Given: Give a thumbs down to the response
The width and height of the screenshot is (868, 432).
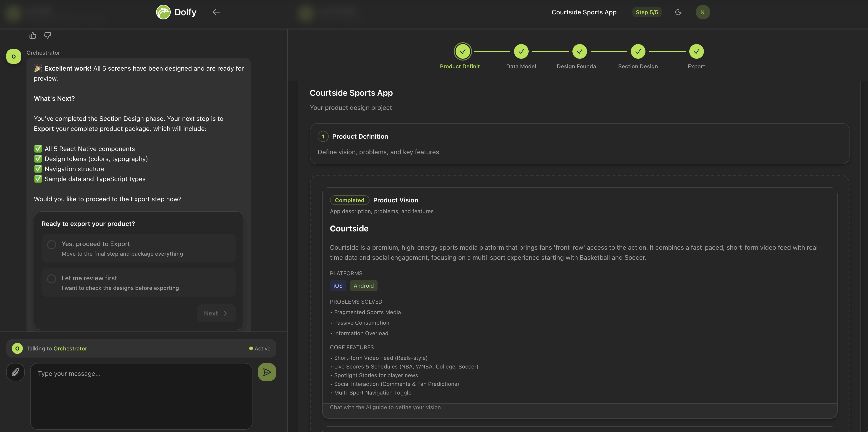Looking at the screenshot, I should pyautogui.click(x=47, y=35).
